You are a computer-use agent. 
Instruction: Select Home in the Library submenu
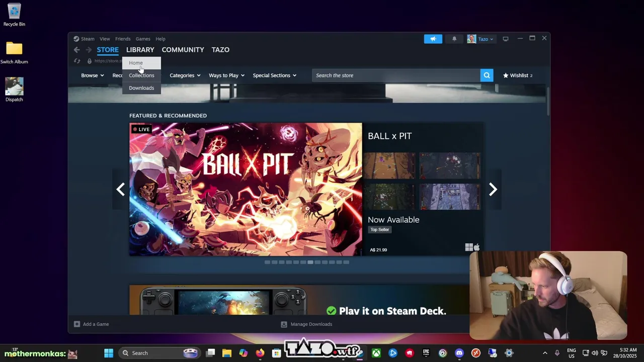click(x=141, y=63)
